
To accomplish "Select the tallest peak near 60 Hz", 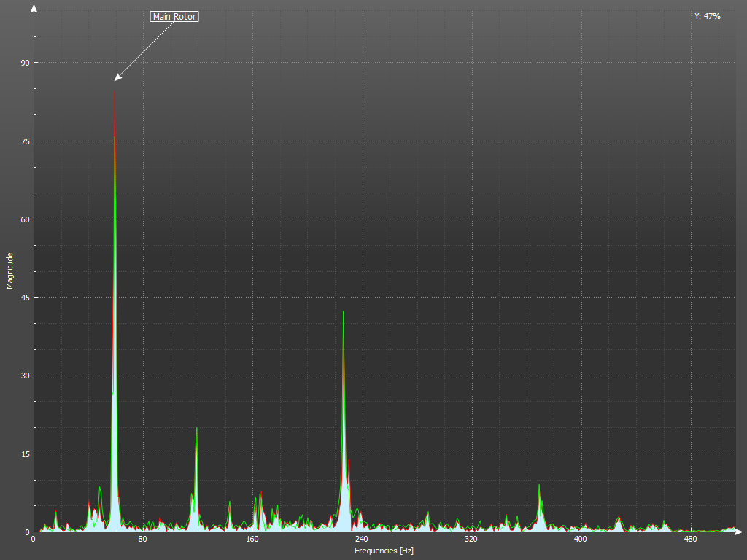I will tap(115, 95).
